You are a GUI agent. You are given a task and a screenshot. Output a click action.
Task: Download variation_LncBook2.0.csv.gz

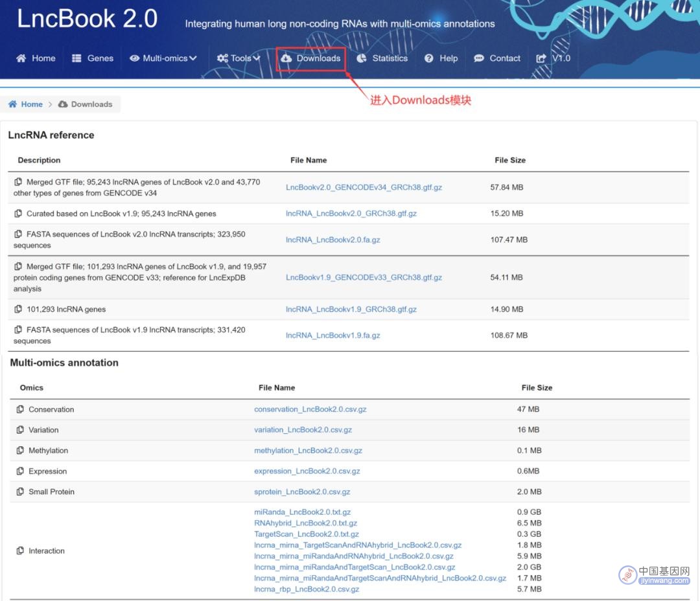click(x=303, y=430)
